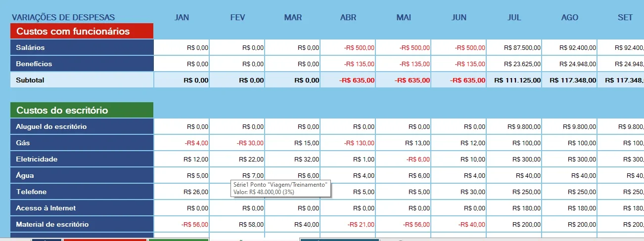This screenshot has height=241, width=644.
Task: Click the Gás ABR cell showing -R$ 130,00
Action: click(348, 143)
